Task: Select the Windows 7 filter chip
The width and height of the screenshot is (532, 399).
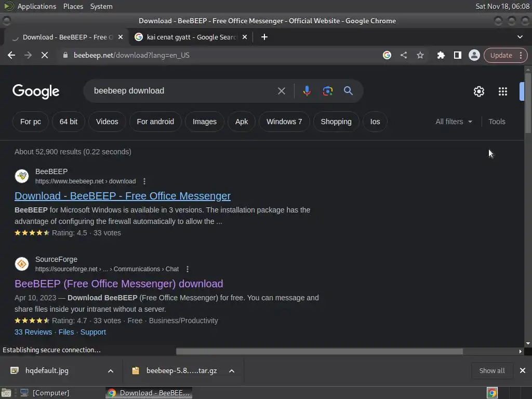Action: coord(284,122)
